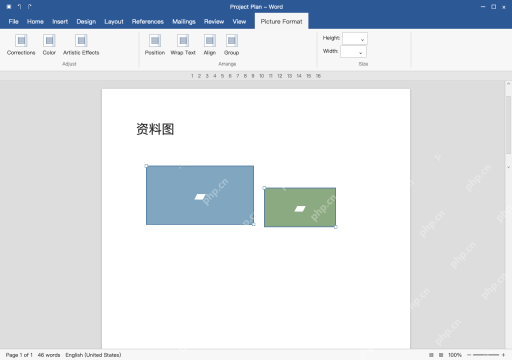Viewport: 512px width, 360px height.
Task: Click the 100% zoom level
Action: pos(455,355)
